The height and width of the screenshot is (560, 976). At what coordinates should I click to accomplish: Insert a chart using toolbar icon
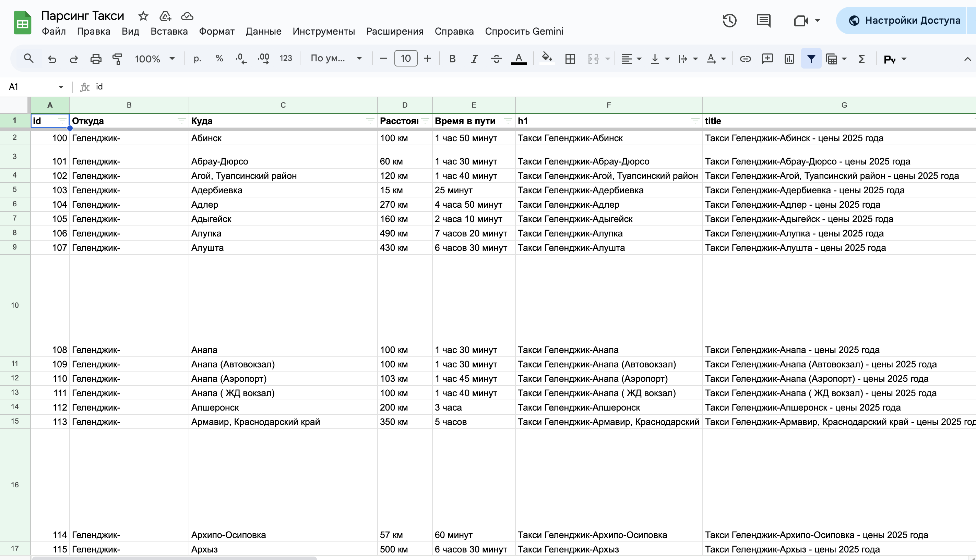click(x=789, y=59)
